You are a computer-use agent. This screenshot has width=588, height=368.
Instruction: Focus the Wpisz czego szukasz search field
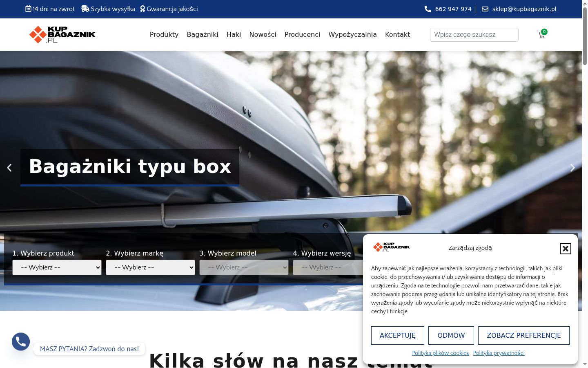click(474, 35)
